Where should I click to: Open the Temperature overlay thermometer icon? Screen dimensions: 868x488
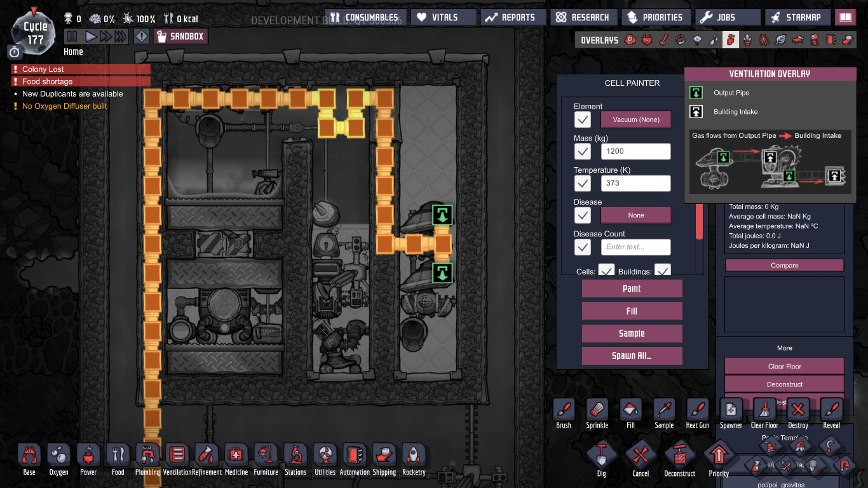(x=663, y=40)
